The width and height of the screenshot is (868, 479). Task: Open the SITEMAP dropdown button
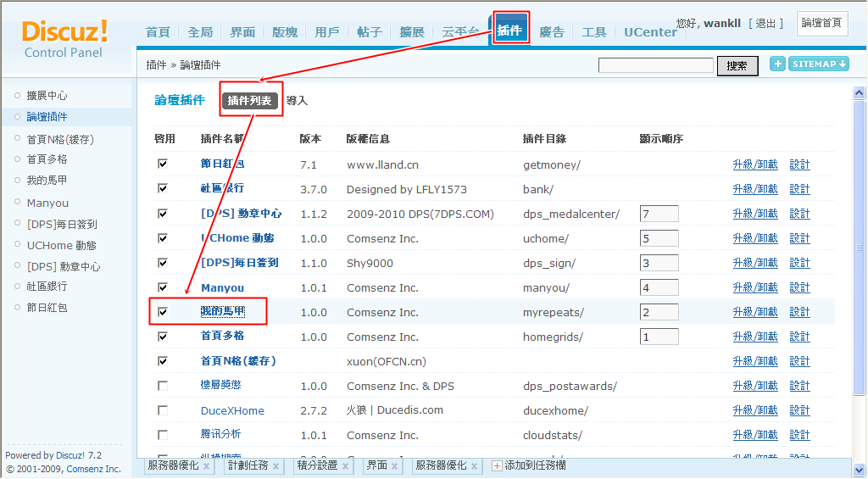pyautogui.click(x=819, y=64)
